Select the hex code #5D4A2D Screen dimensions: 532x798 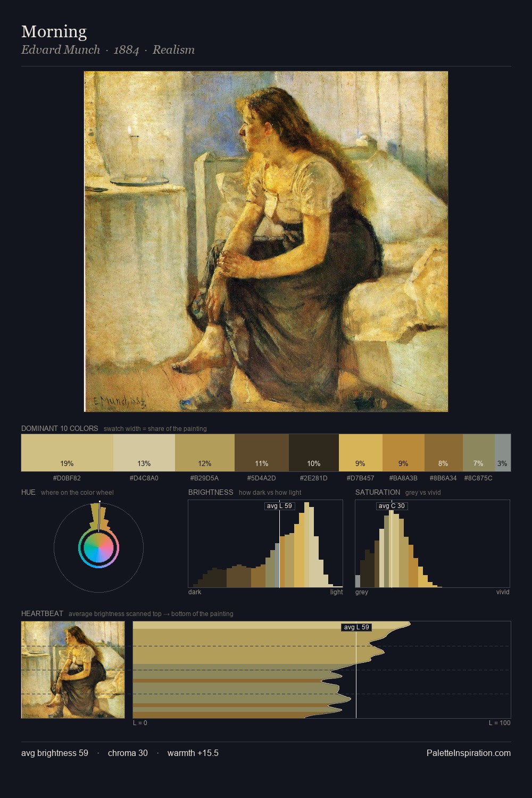262,478
